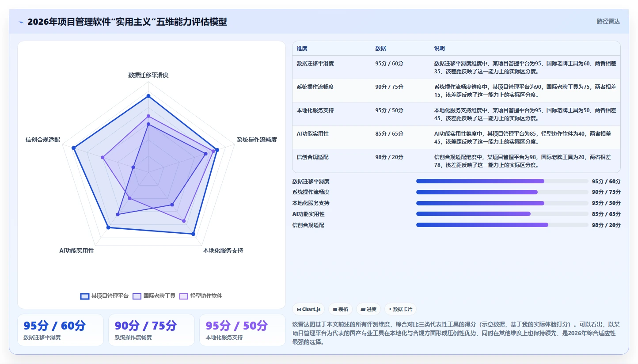Screen dimensions: 638x364
Task: Click the 98分 / 20分 value beside its progress bar
Action: pos(606,225)
